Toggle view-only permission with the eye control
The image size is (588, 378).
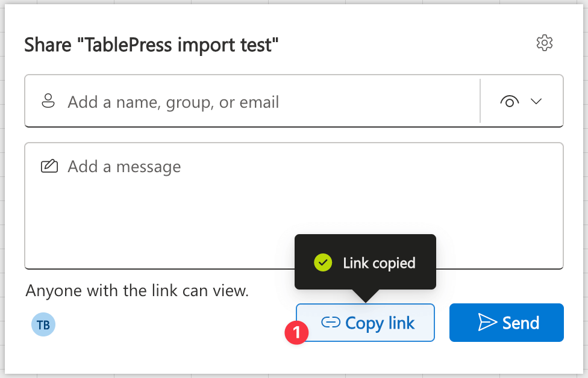tap(510, 101)
